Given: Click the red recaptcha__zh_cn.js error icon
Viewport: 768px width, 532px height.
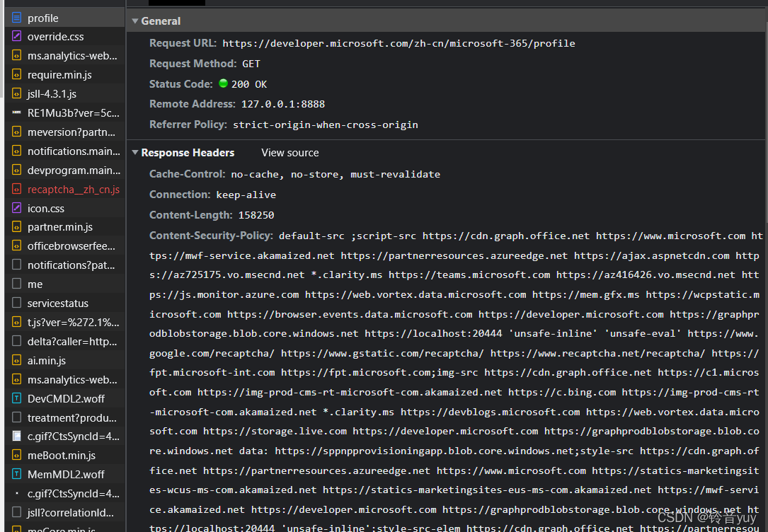Looking at the screenshot, I should pos(17,189).
